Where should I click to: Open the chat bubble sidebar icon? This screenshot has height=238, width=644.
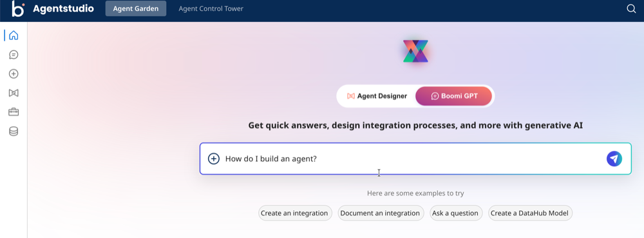(x=14, y=55)
